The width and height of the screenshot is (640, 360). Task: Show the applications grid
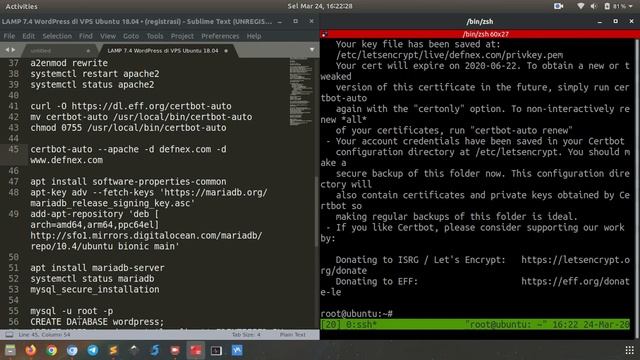pyautogui.click(x=629, y=350)
